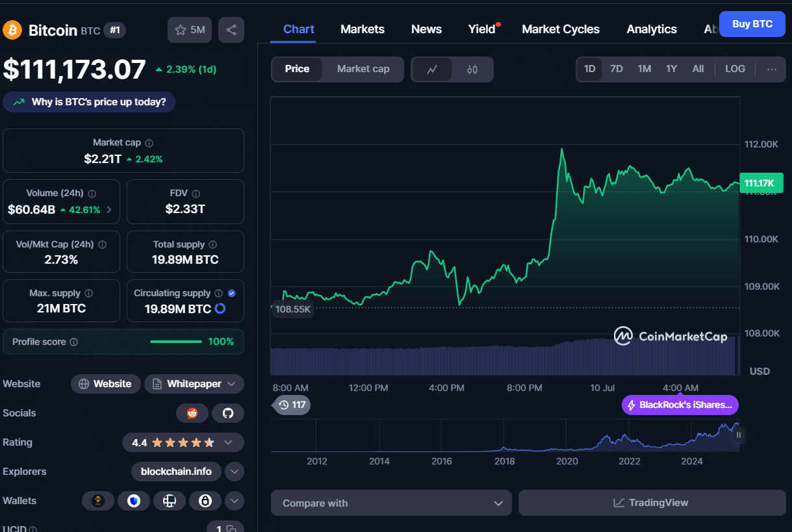This screenshot has width=792, height=532.
Task: Set chart range to 1D
Action: point(589,69)
